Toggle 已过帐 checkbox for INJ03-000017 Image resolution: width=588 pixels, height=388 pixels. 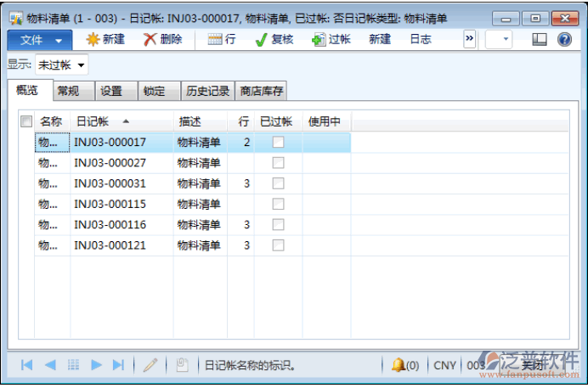click(x=278, y=142)
